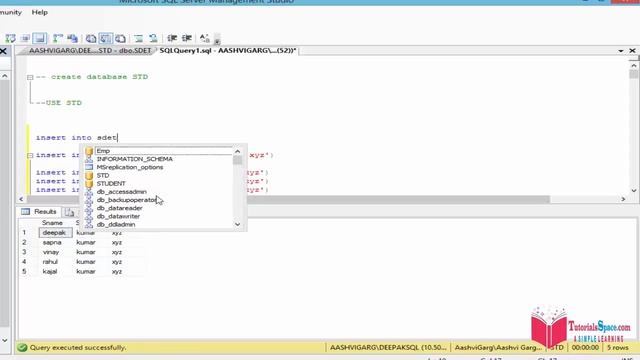This screenshot has width=640, height=360.
Task: Click the Decrease Indent icon
Action: tap(172, 38)
